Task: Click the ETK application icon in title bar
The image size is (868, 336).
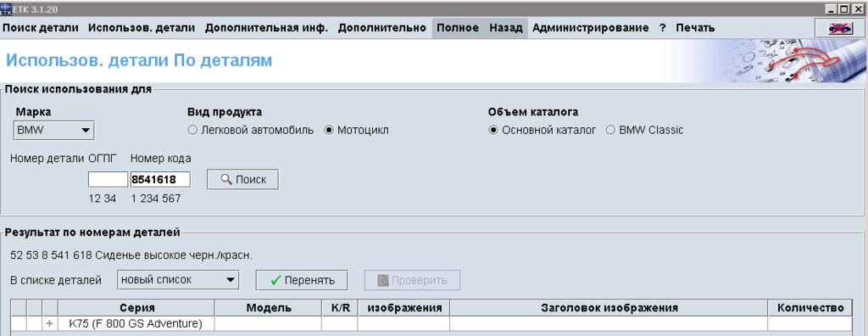Action: coord(6,9)
